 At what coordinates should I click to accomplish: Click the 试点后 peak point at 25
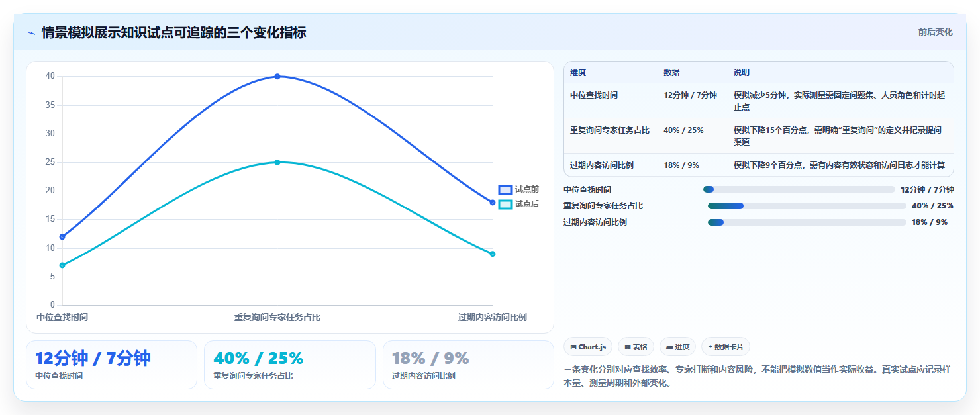[x=277, y=162]
